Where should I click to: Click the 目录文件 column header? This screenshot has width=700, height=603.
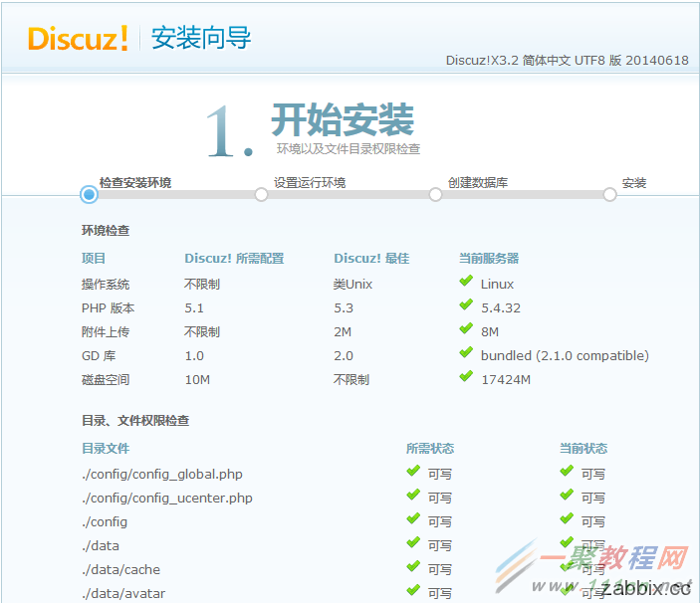pos(106,448)
